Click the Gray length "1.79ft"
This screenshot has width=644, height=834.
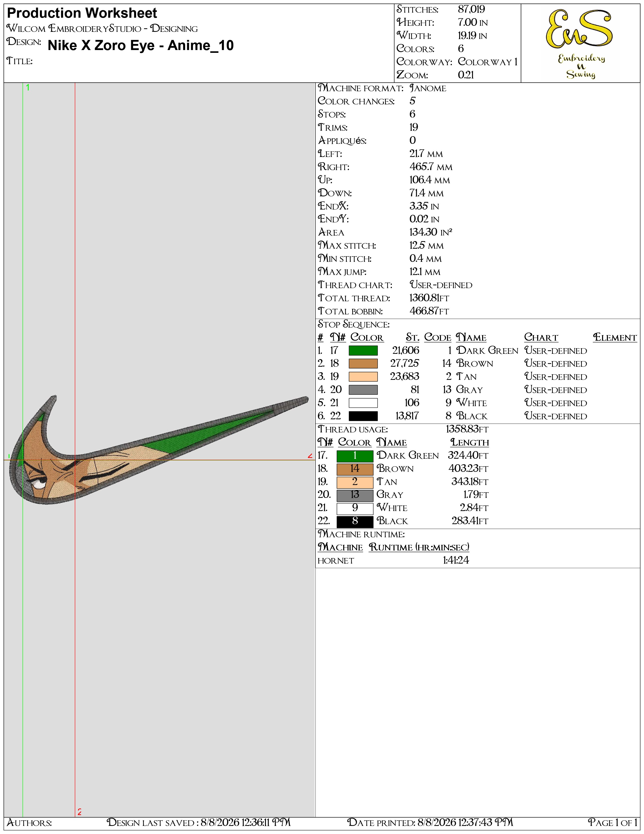point(476,495)
